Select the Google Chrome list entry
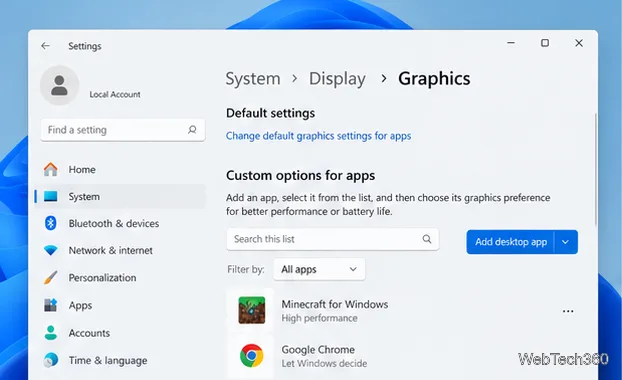Screen dimensions: 622x380 click(x=402, y=356)
